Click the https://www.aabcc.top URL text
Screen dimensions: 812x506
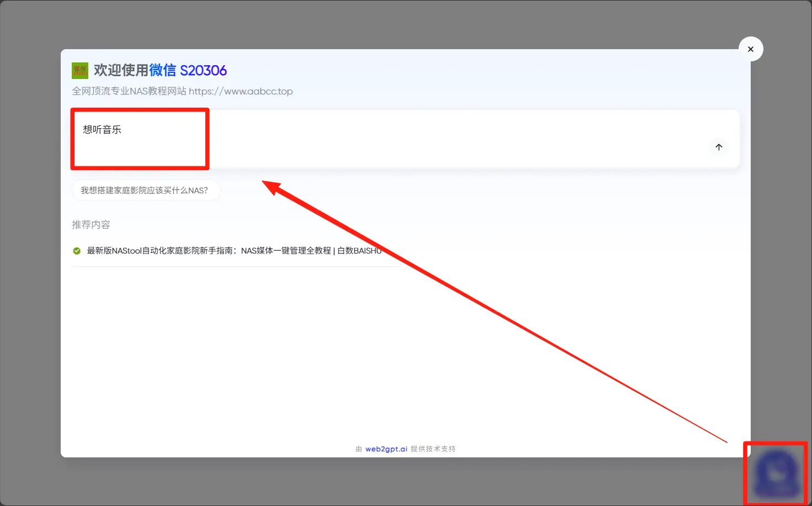click(x=241, y=92)
